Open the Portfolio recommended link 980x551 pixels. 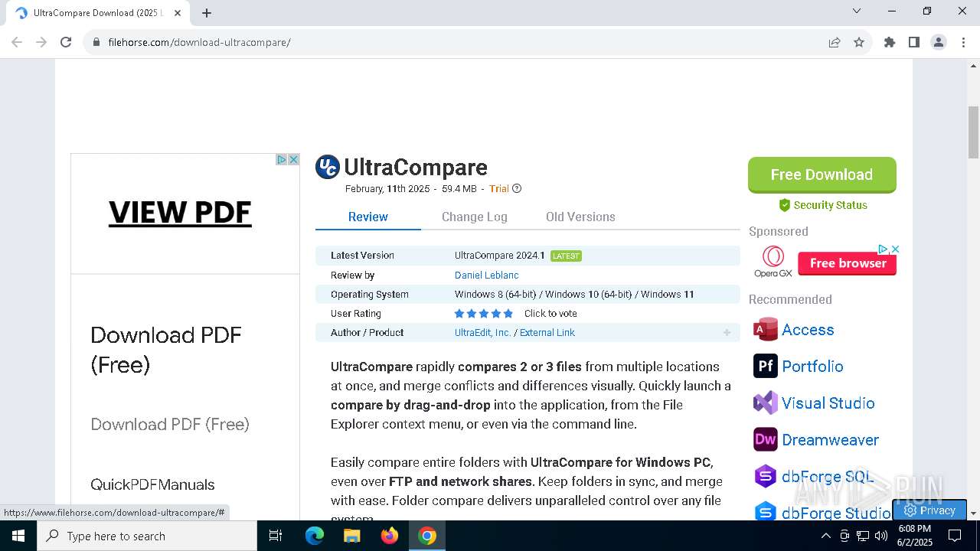point(812,367)
